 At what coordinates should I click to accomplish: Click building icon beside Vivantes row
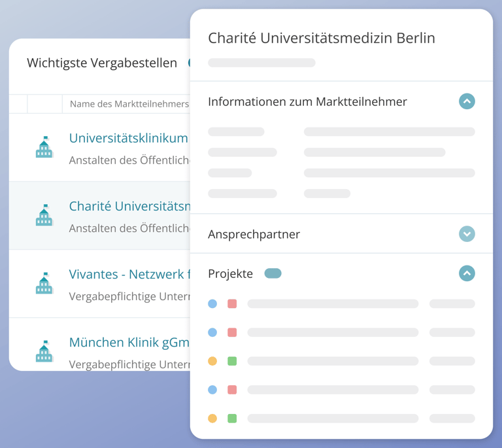(x=44, y=283)
